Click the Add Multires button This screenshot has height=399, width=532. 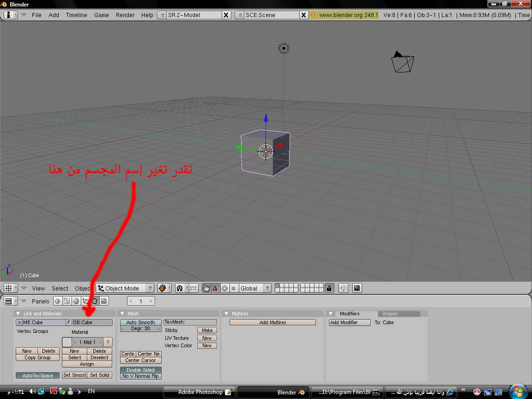[x=273, y=322]
